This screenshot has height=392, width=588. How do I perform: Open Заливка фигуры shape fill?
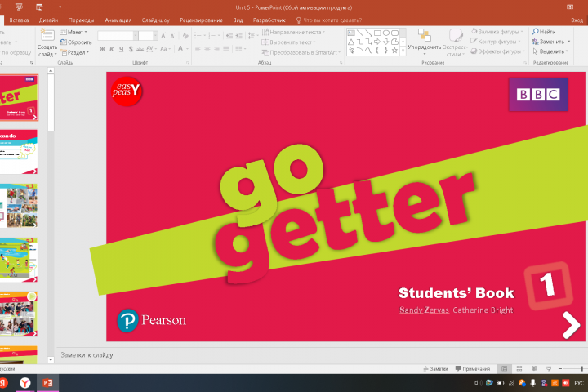click(x=497, y=32)
